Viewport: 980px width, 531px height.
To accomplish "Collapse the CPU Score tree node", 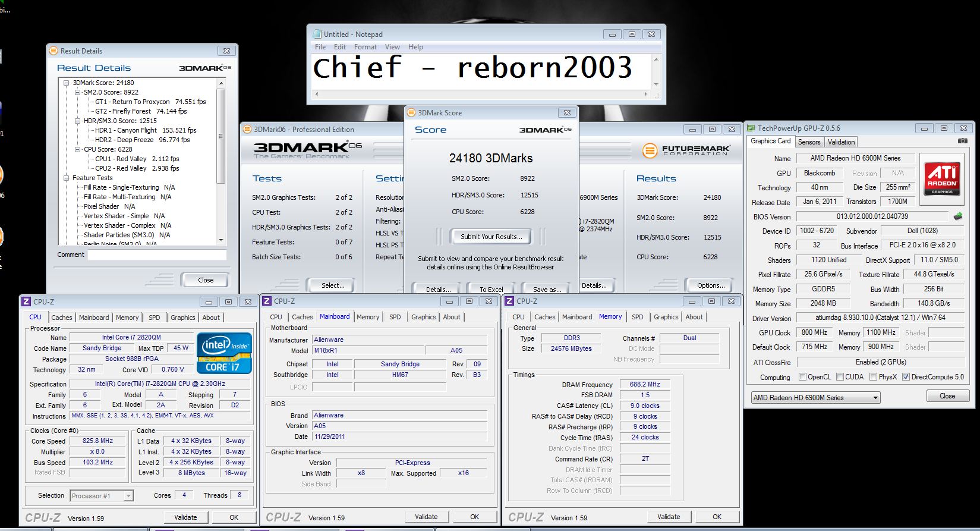I will [77, 149].
